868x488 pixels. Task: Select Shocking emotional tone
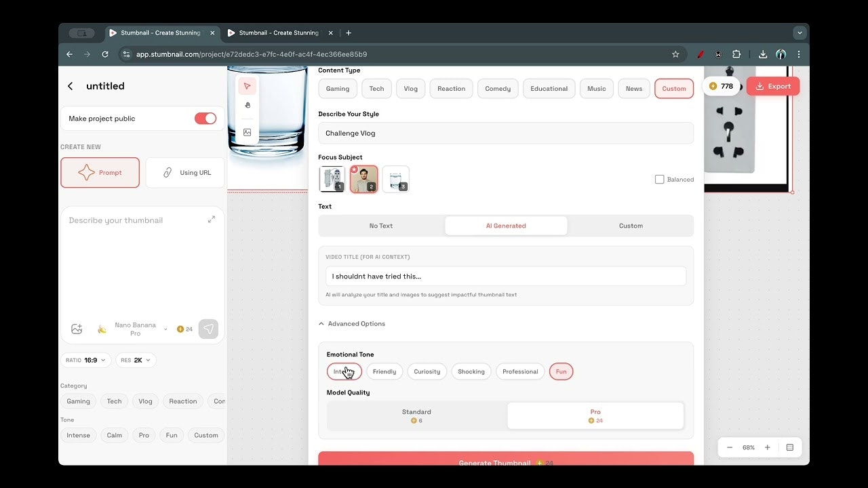click(x=471, y=371)
